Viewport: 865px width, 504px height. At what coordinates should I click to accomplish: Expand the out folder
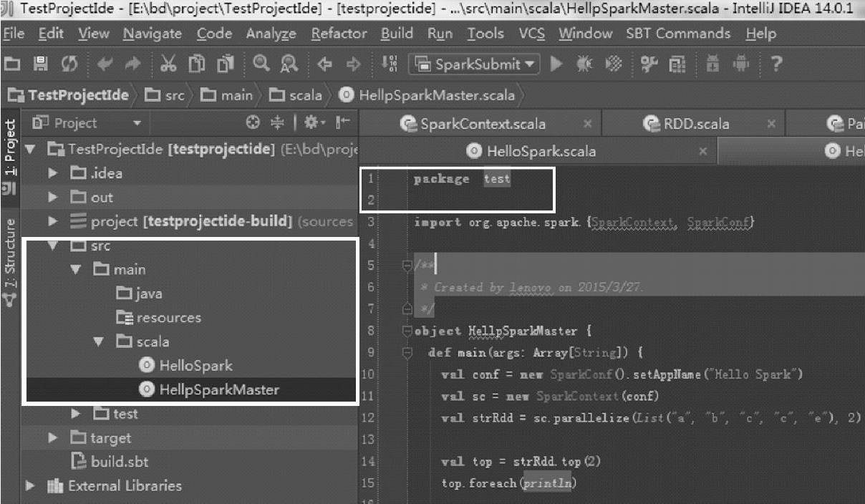coord(52,198)
